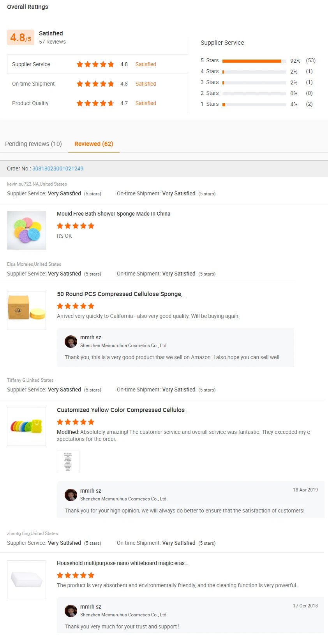
Task: Click mmrh sz avatar on 18 Apr 2019 reply
Action: [71, 495]
